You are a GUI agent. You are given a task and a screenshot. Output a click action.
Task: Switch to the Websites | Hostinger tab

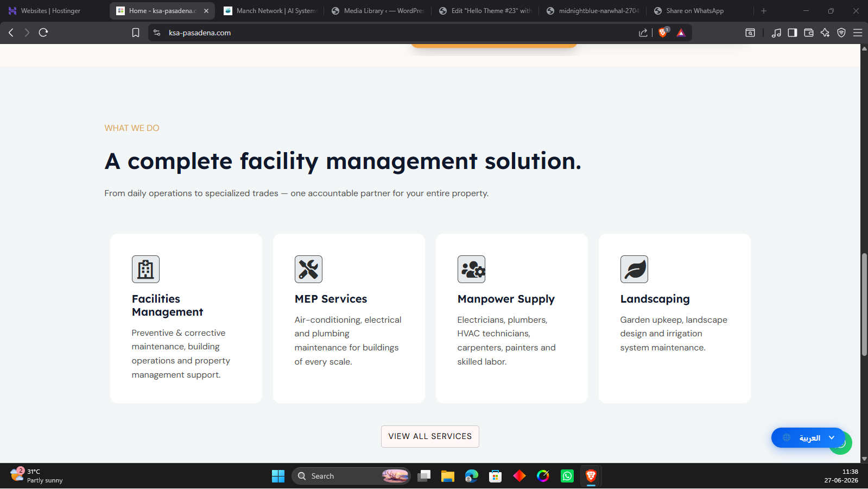[x=52, y=11]
